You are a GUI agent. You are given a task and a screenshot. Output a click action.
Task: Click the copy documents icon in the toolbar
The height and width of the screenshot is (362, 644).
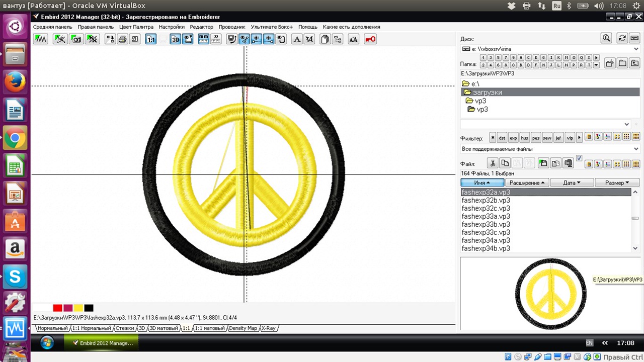pos(326,39)
